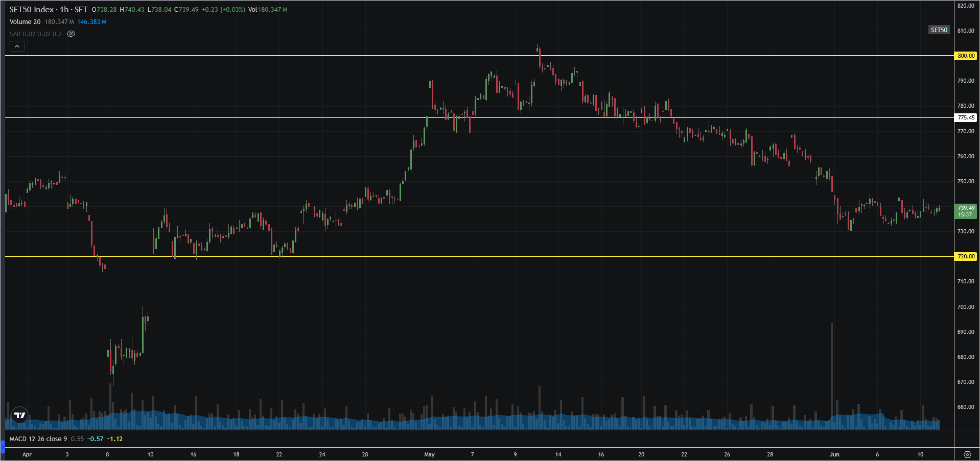
Task: Select the yellow 720.00 price label
Action: coord(966,256)
